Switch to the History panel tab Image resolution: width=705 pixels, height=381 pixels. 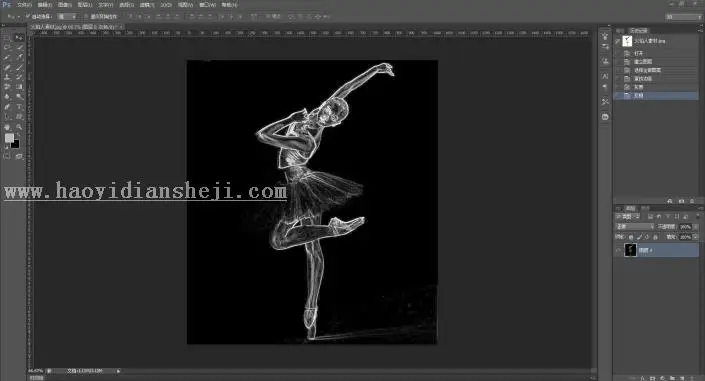click(x=638, y=31)
